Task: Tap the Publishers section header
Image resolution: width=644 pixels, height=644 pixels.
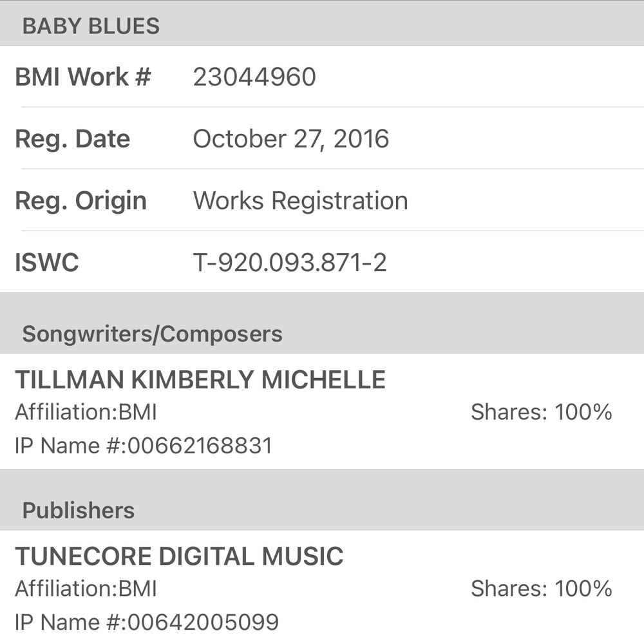Action: pos(79,511)
